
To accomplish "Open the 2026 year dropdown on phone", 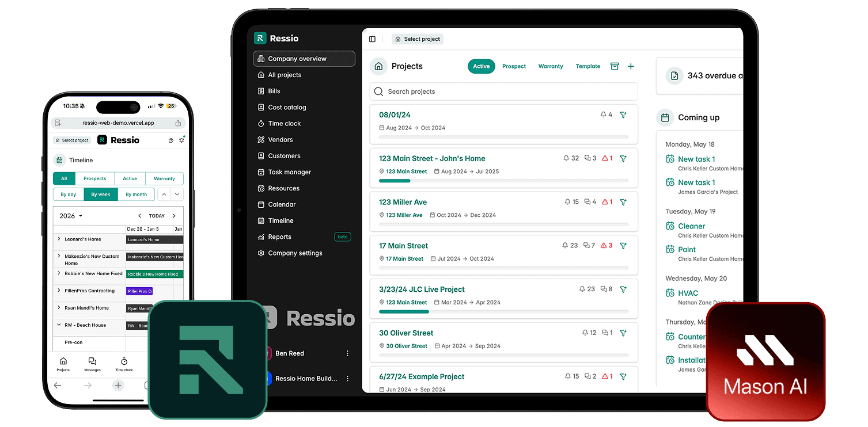I will coord(71,216).
